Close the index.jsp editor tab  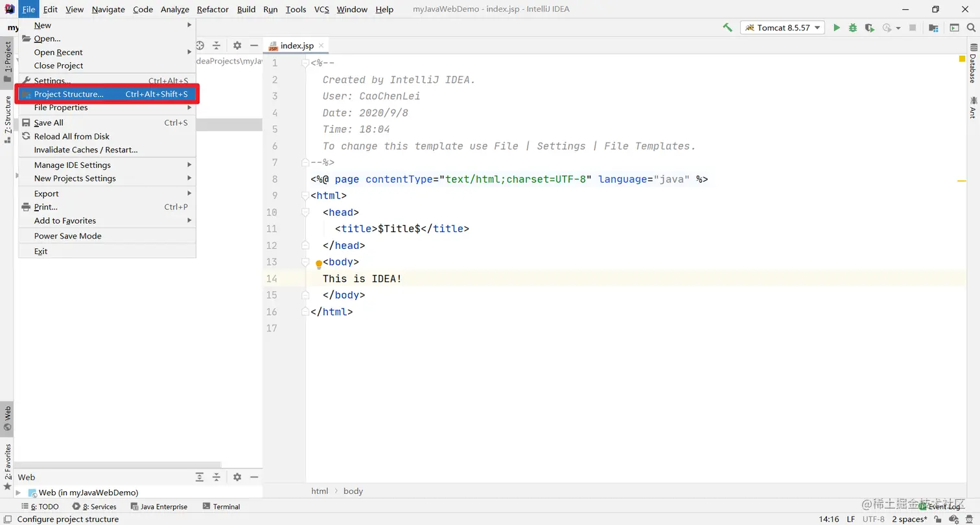[x=321, y=45]
